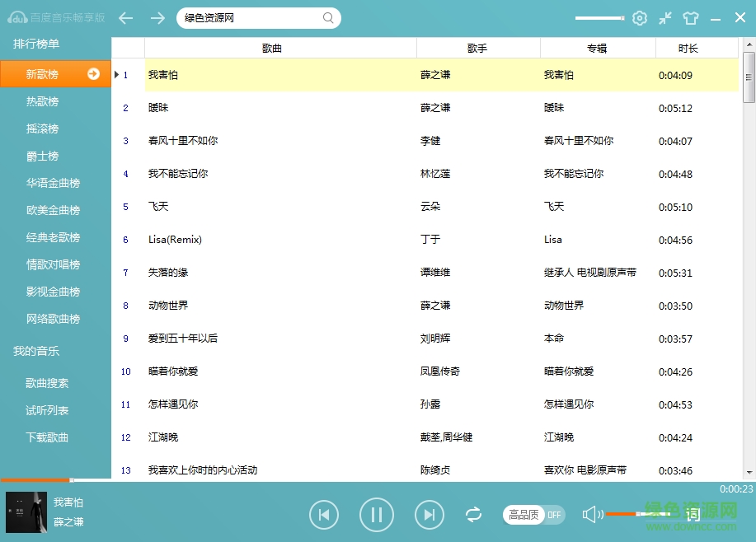The width and height of the screenshot is (756, 542).
Task: Switch to mini-mode with the shrink icon
Action: click(665, 16)
